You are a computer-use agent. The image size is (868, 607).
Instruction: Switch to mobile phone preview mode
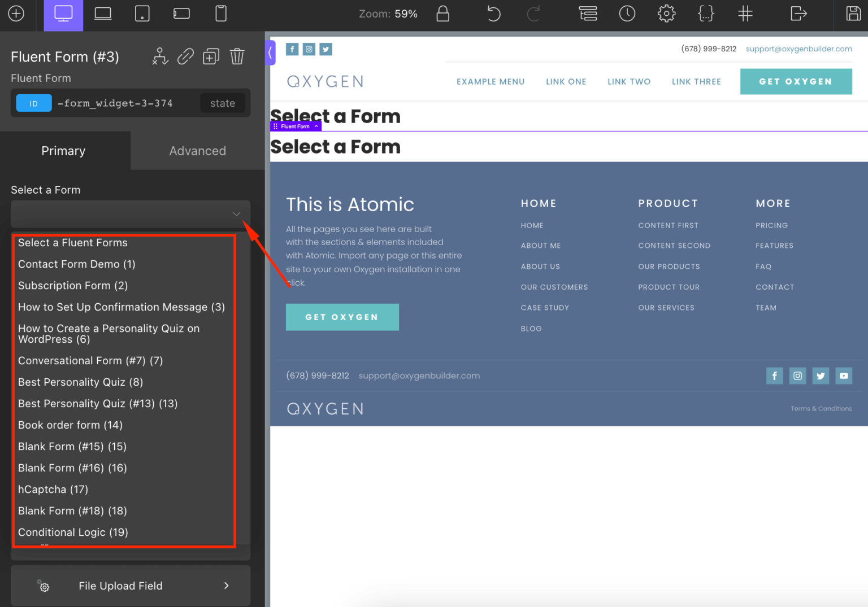click(220, 14)
